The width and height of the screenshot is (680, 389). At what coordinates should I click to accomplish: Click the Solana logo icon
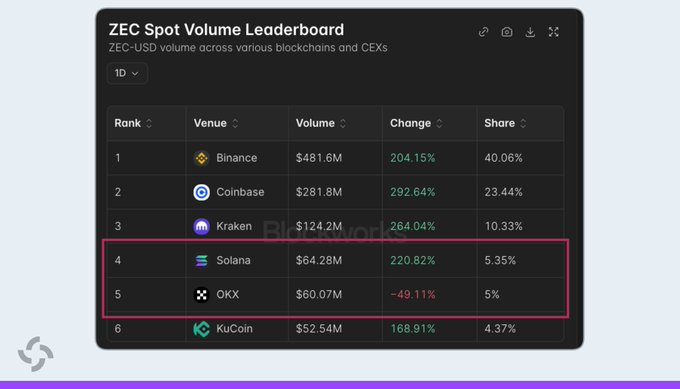click(x=201, y=261)
